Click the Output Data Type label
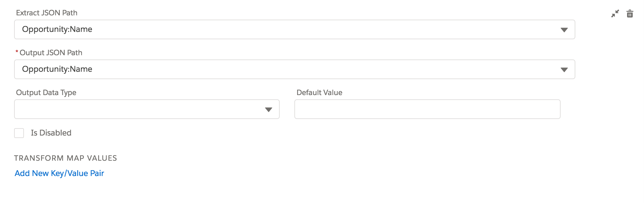The width and height of the screenshot is (644, 203). click(x=46, y=93)
